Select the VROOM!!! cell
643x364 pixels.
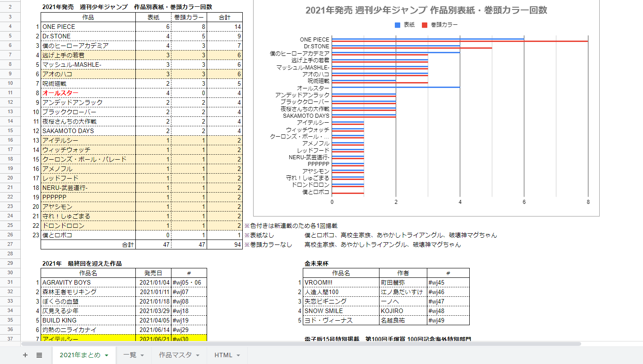(341, 282)
